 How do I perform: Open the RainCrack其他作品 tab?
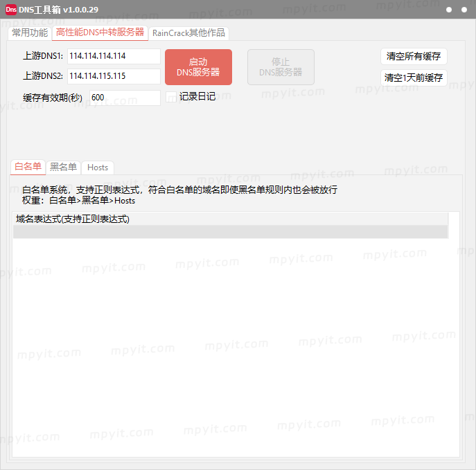click(188, 33)
